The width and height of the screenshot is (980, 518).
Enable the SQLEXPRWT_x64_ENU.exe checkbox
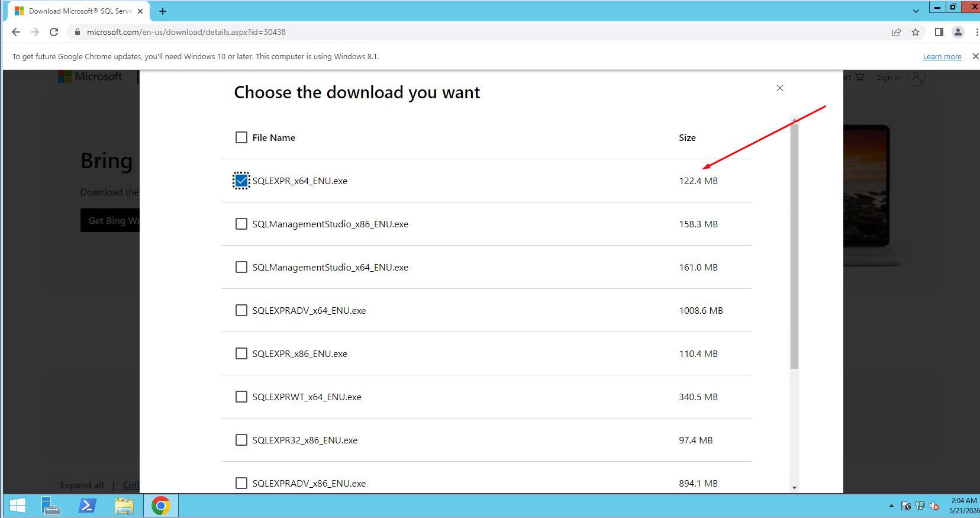coord(241,397)
